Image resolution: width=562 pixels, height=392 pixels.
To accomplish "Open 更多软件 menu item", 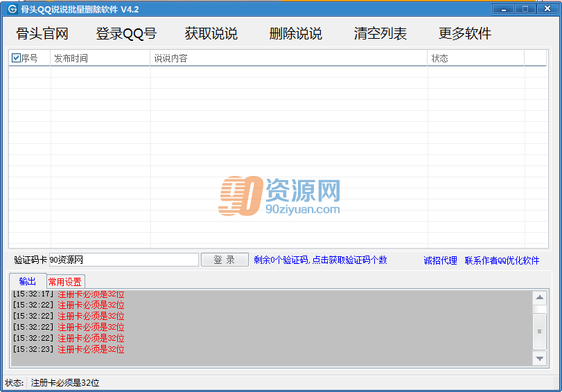I will [x=465, y=34].
